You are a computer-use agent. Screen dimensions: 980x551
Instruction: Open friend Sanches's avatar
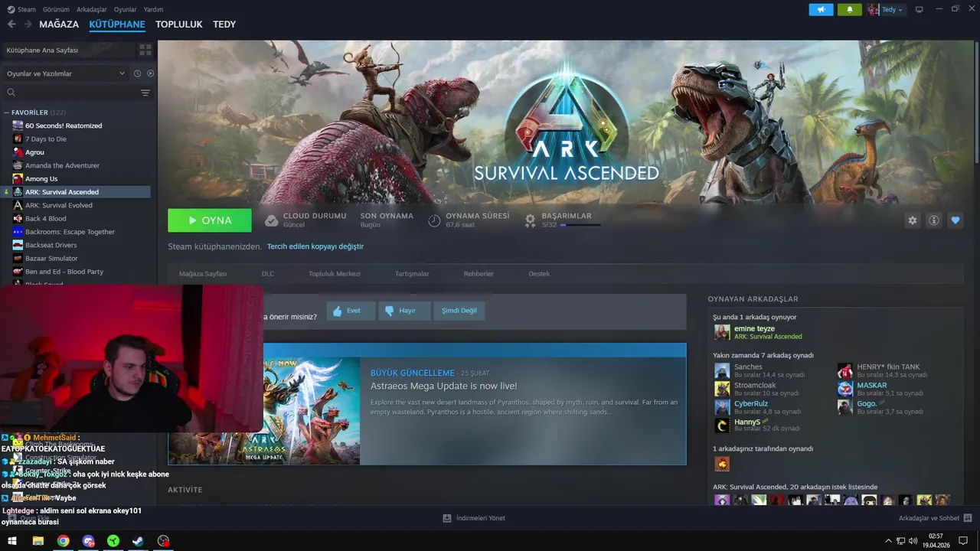pyautogui.click(x=722, y=370)
